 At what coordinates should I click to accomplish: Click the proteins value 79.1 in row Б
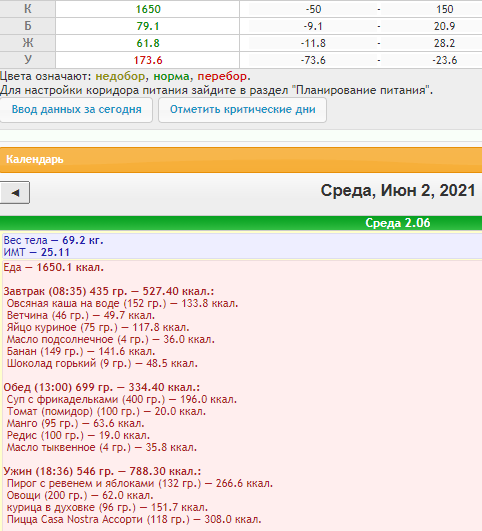[x=148, y=26]
